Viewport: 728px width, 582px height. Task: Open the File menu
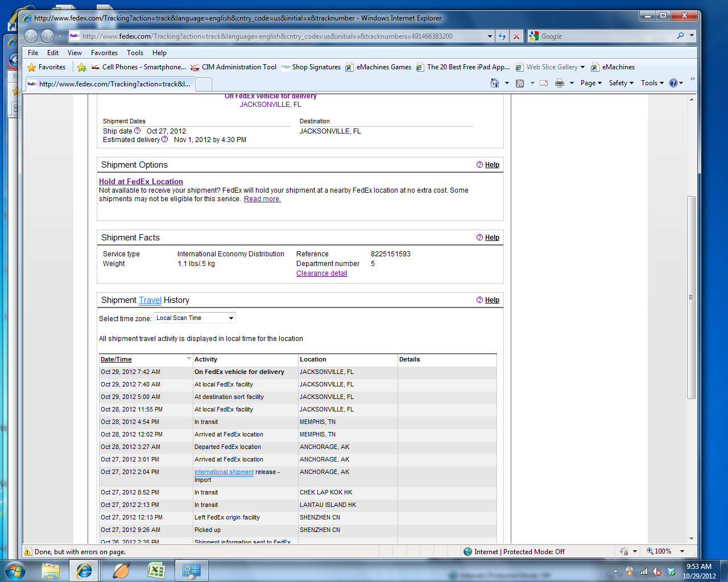[33, 52]
